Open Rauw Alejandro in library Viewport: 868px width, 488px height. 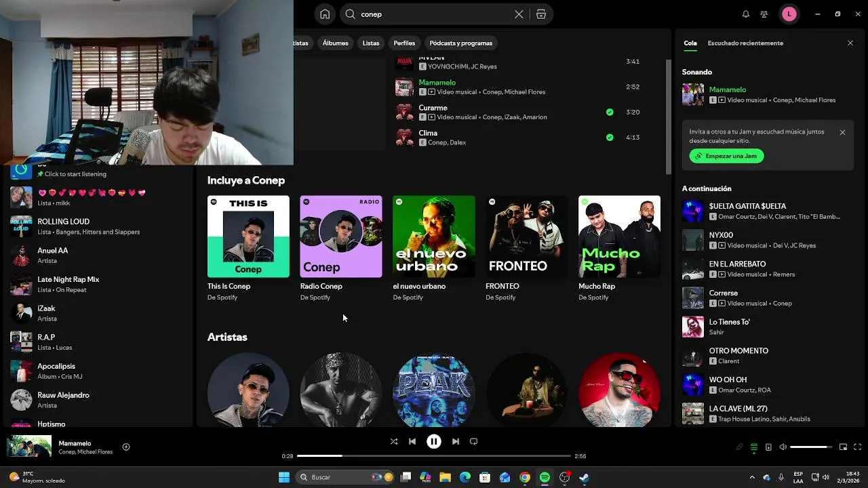tap(98, 400)
